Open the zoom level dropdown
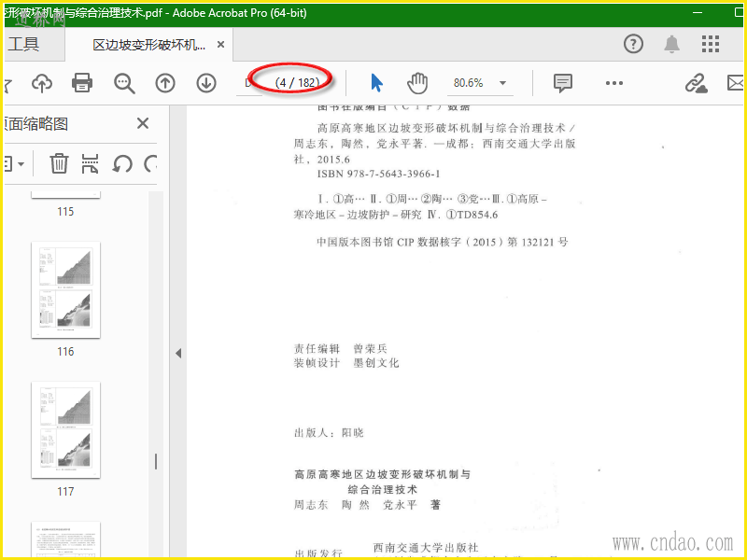This screenshot has width=747, height=560. [502, 83]
